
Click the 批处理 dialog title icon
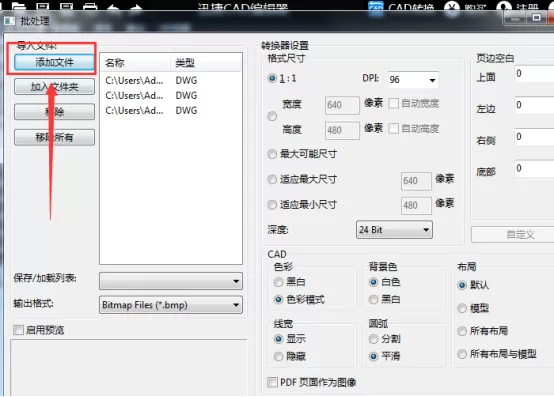coord(10,21)
